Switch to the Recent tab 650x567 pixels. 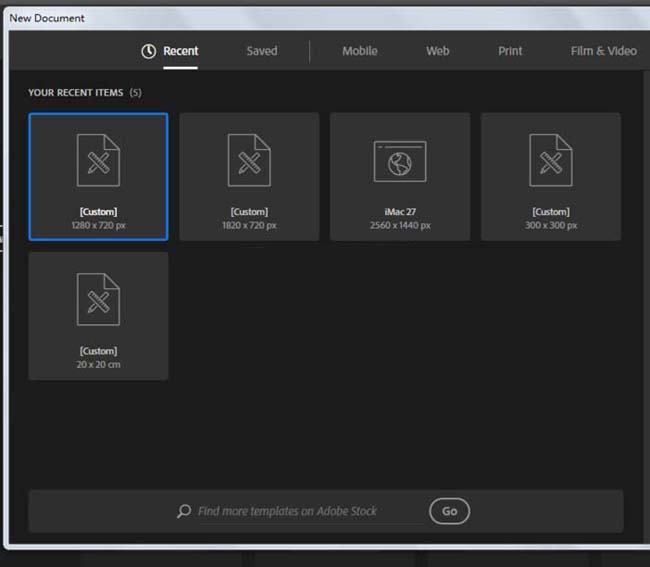click(181, 51)
